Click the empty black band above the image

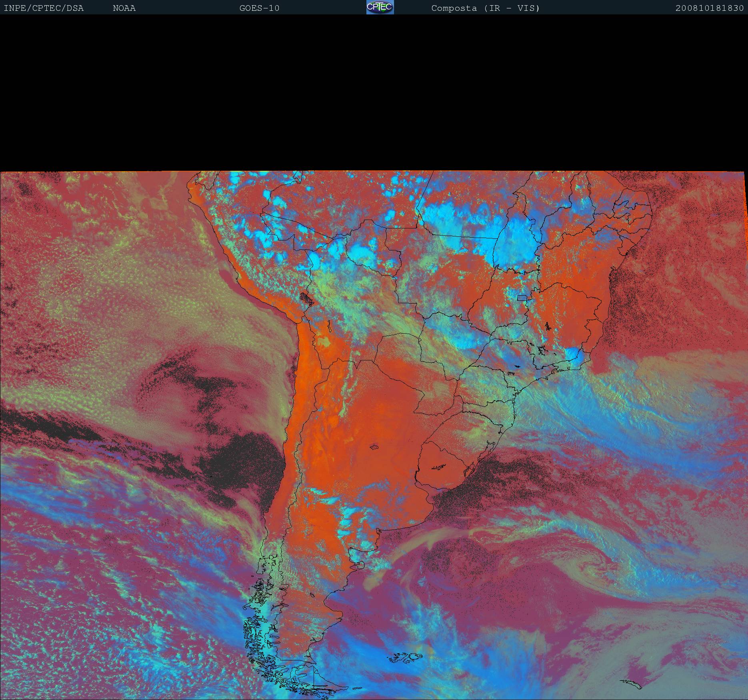[374, 92]
